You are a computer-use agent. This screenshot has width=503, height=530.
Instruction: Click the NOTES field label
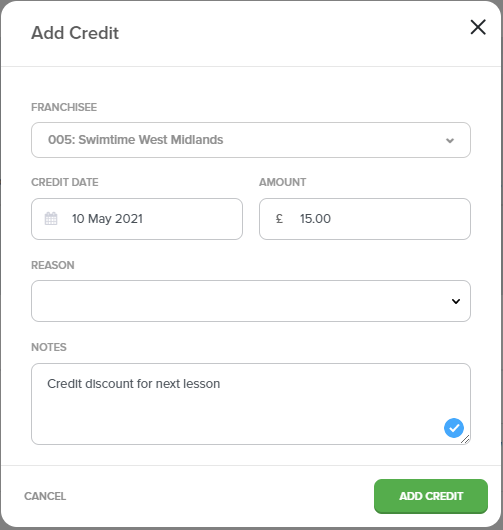coord(49,347)
